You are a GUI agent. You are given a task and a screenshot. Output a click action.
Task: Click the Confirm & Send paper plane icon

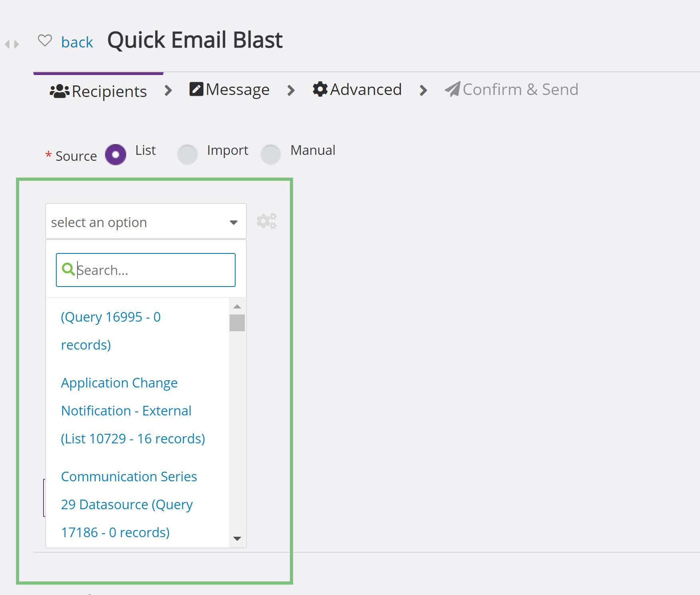[x=453, y=89]
